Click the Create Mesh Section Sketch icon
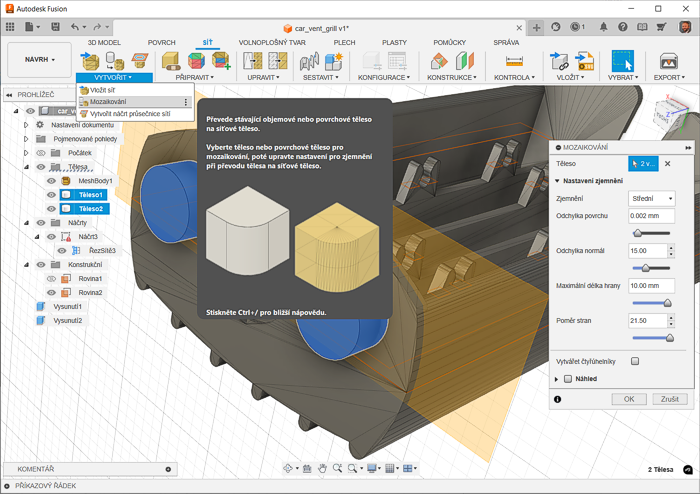This screenshot has width=700, height=494. pyautogui.click(x=140, y=61)
